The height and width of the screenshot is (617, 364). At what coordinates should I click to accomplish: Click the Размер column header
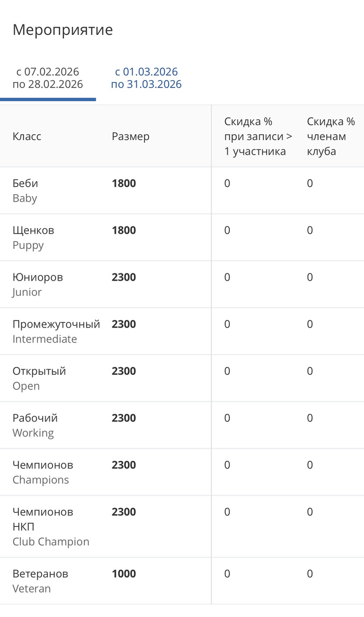(131, 136)
